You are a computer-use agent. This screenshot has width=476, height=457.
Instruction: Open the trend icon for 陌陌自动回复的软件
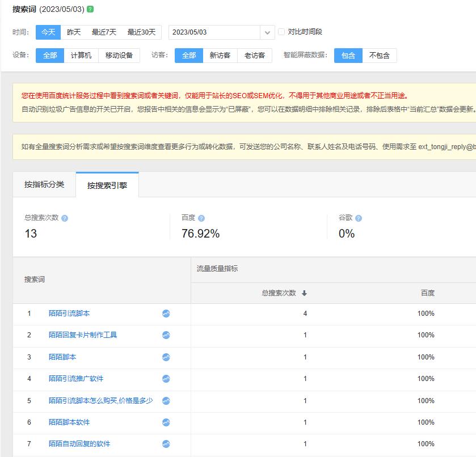click(x=166, y=444)
